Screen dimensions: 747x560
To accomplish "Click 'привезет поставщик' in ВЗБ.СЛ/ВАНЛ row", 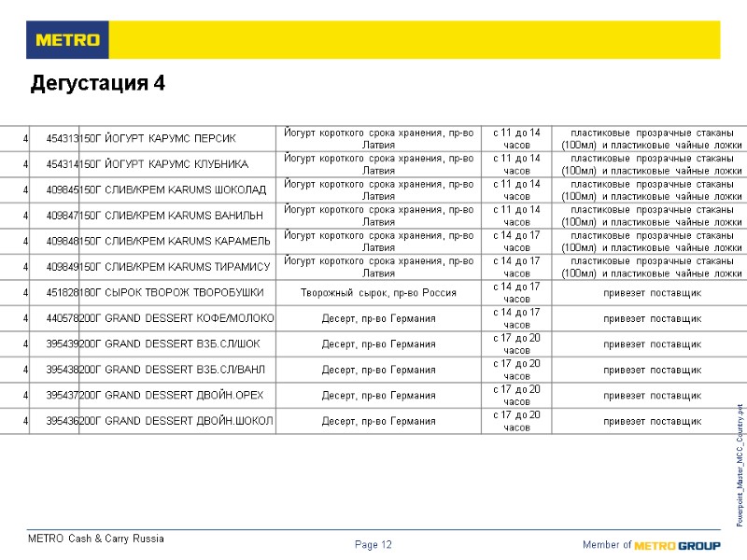I will (652, 370).
